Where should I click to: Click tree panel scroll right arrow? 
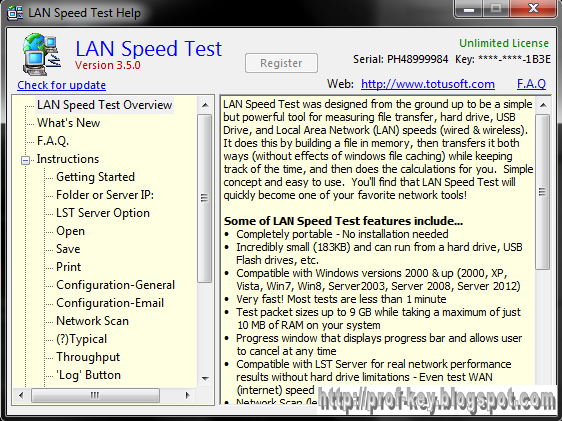point(187,395)
